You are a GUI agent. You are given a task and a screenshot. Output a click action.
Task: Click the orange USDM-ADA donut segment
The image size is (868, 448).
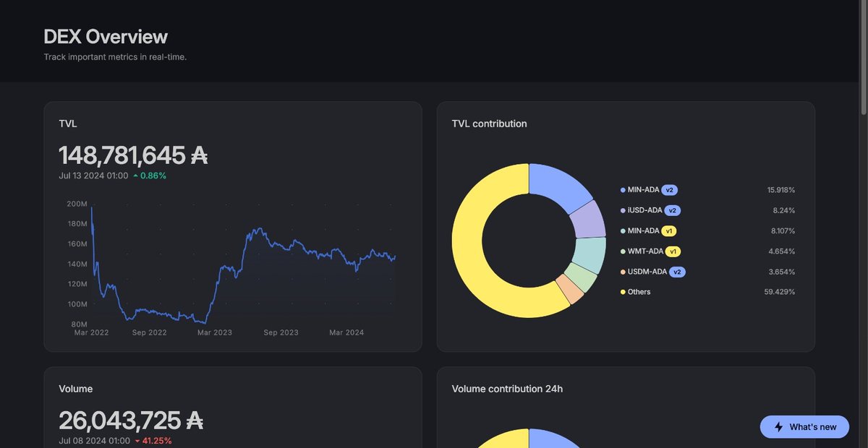point(570,290)
